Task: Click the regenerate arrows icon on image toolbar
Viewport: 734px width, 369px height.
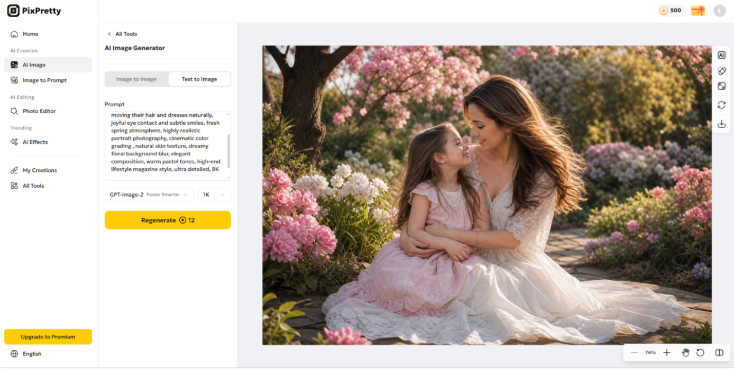Action: coord(721,105)
